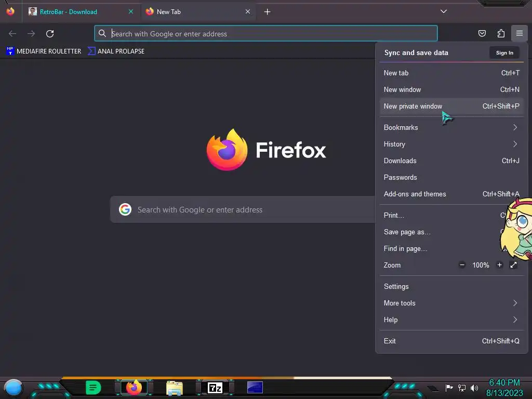Image resolution: width=532 pixels, height=399 pixels.
Task: Close the RetroBar - Download tab
Action: click(x=131, y=11)
